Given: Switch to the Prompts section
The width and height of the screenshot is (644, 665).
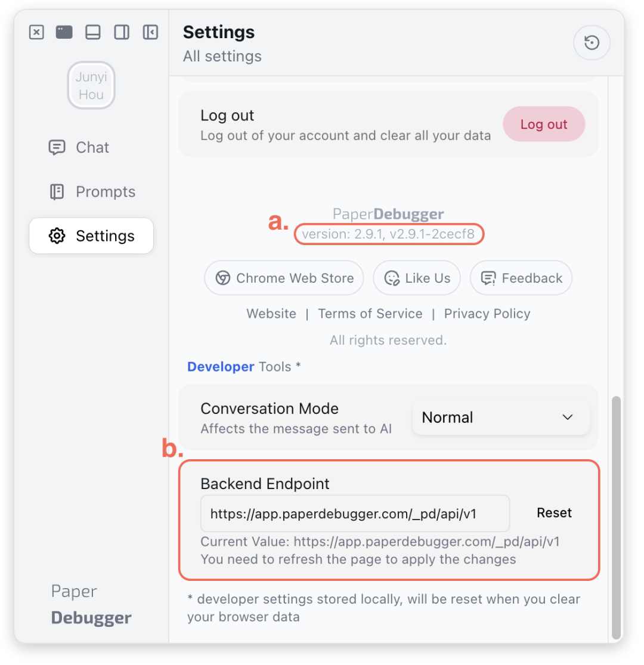Looking at the screenshot, I should (91, 191).
